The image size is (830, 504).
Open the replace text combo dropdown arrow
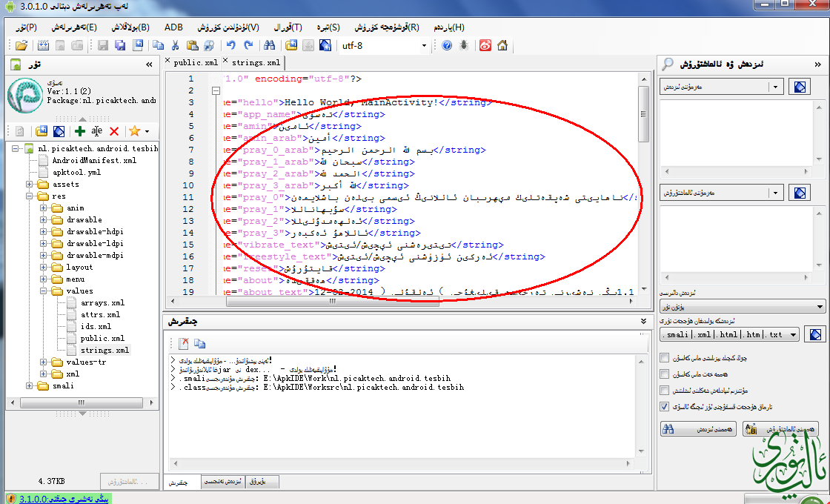point(776,193)
